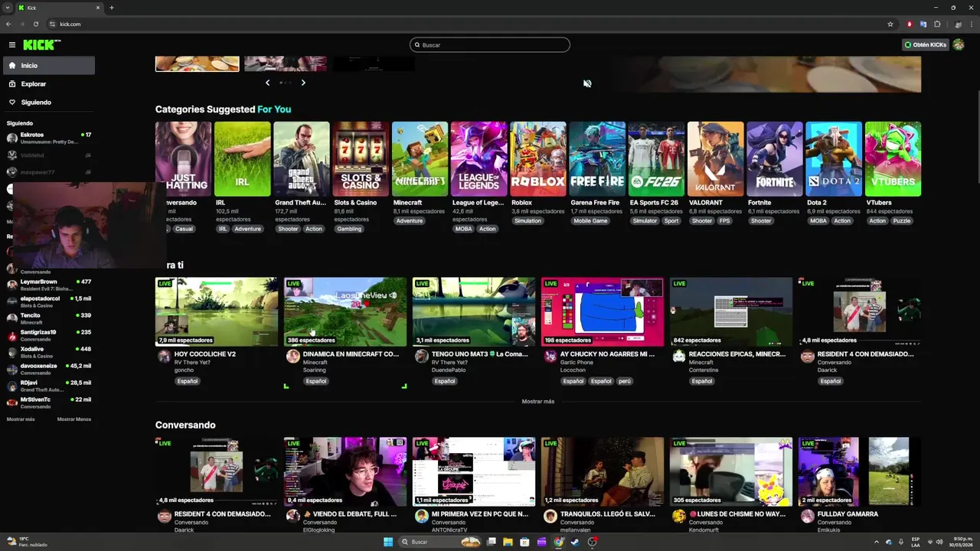Open DINAMICA EN MINECRAFT stream title
The height and width of the screenshot is (551, 980).
[x=351, y=354]
